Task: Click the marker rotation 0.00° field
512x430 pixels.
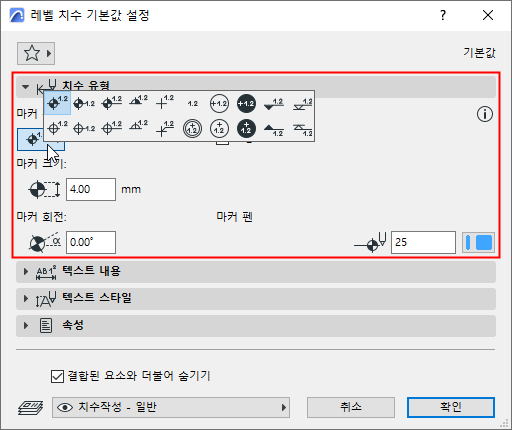Action: (91, 242)
